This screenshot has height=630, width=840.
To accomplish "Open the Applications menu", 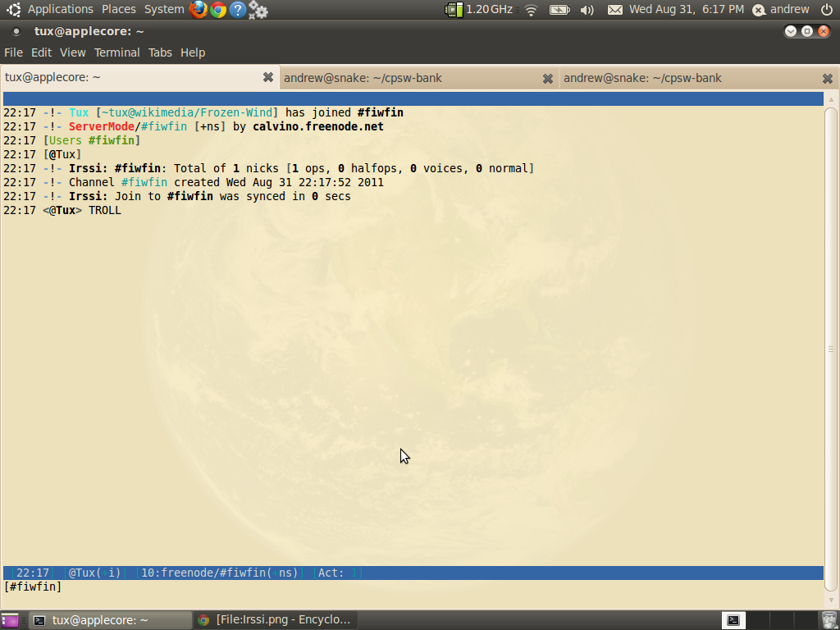I will point(60,10).
